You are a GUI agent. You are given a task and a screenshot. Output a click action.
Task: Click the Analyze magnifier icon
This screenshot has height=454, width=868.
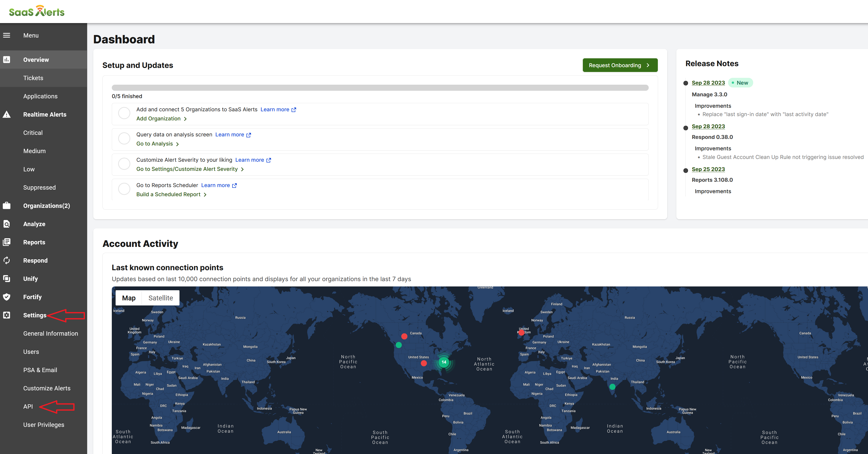[x=7, y=224]
